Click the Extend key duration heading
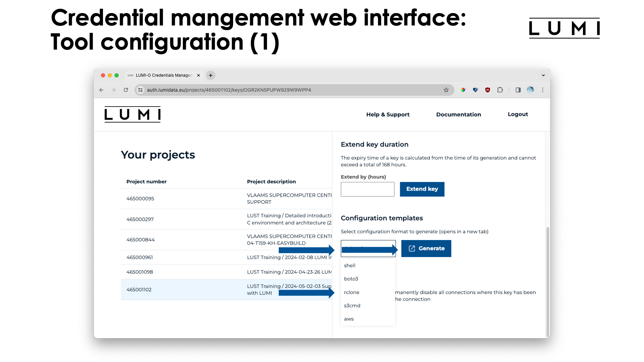 click(x=375, y=144)
